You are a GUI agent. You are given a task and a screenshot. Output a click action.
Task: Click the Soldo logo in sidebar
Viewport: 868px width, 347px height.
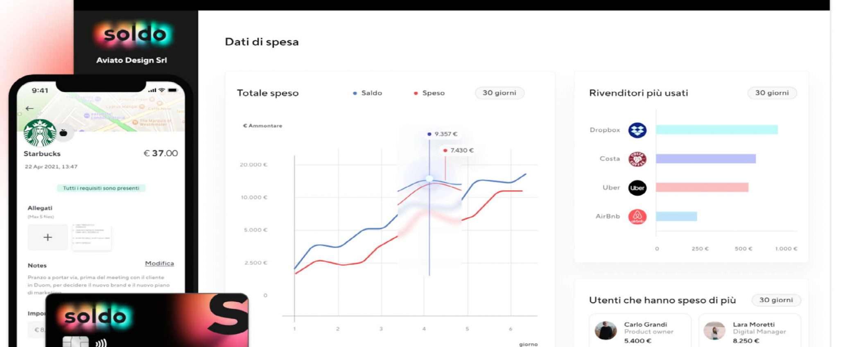click(135, 34)
